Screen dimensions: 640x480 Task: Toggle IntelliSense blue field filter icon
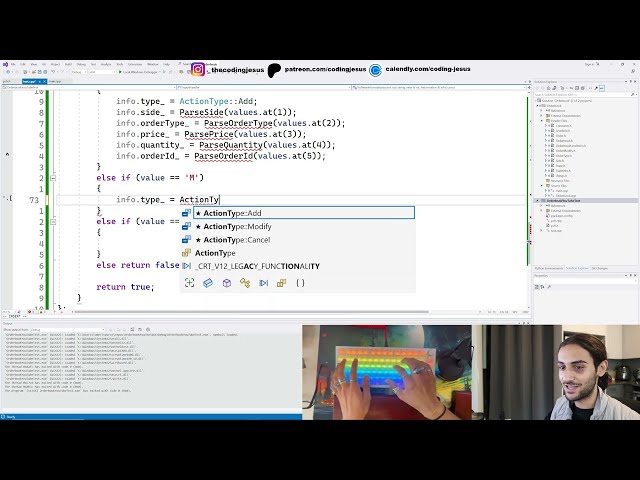coord(208,283)
